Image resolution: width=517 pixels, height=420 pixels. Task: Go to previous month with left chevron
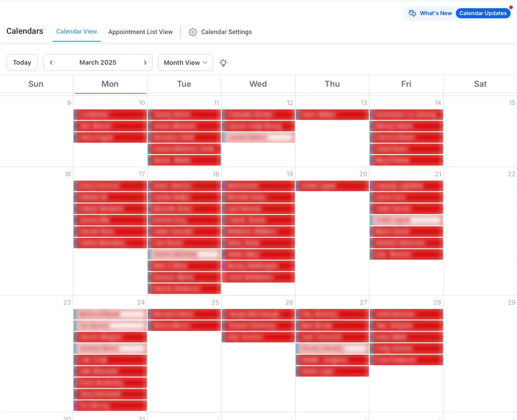[x=51, y=62]
